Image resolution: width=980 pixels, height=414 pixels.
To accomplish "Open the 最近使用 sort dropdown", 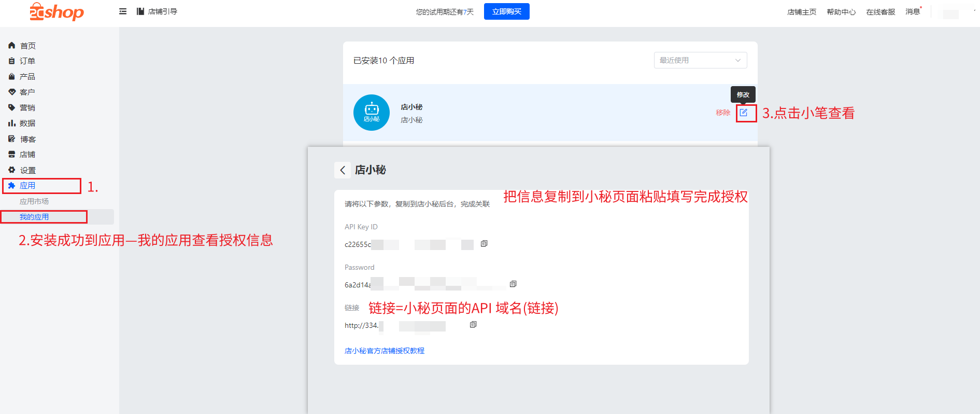I will [700, 60].
